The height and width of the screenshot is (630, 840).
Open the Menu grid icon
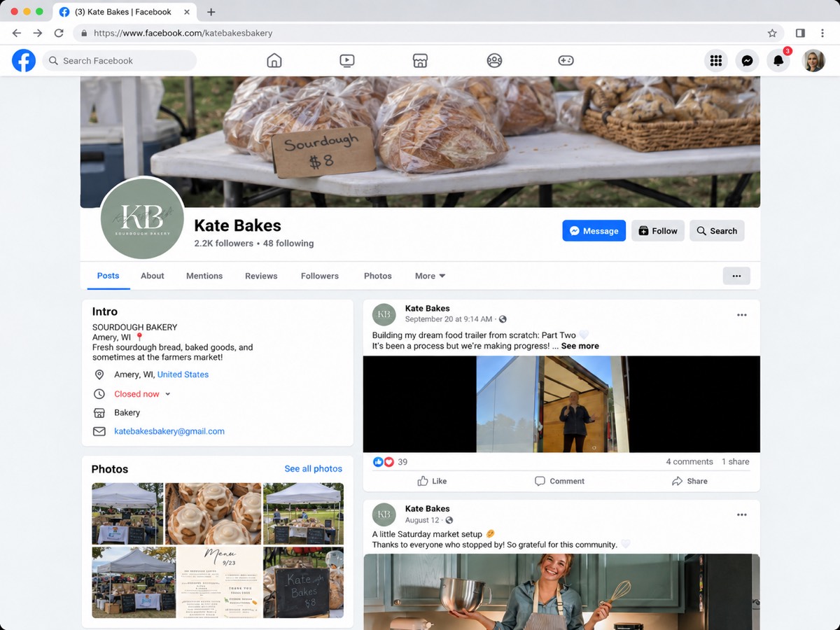(x=715, y=61)
